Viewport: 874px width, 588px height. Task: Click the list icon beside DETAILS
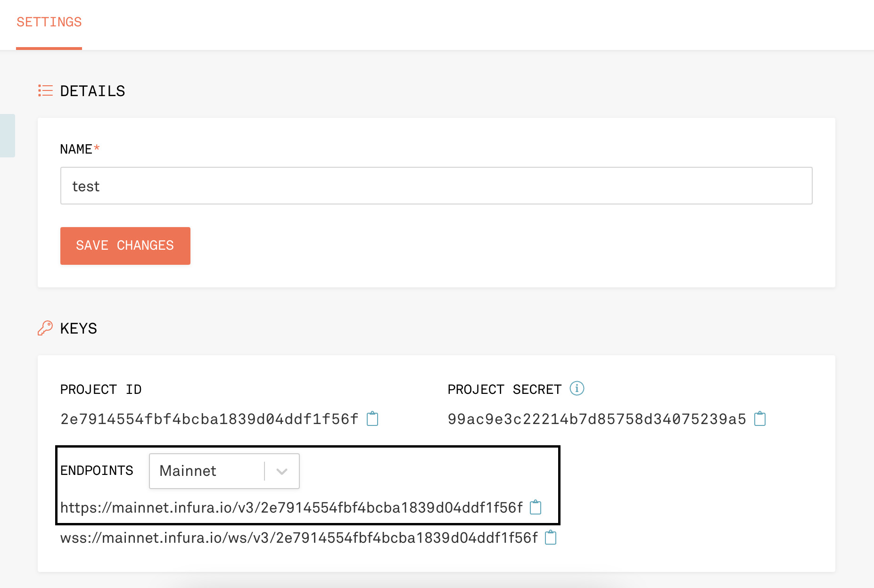pyautogui.click(x=45, y=90)
